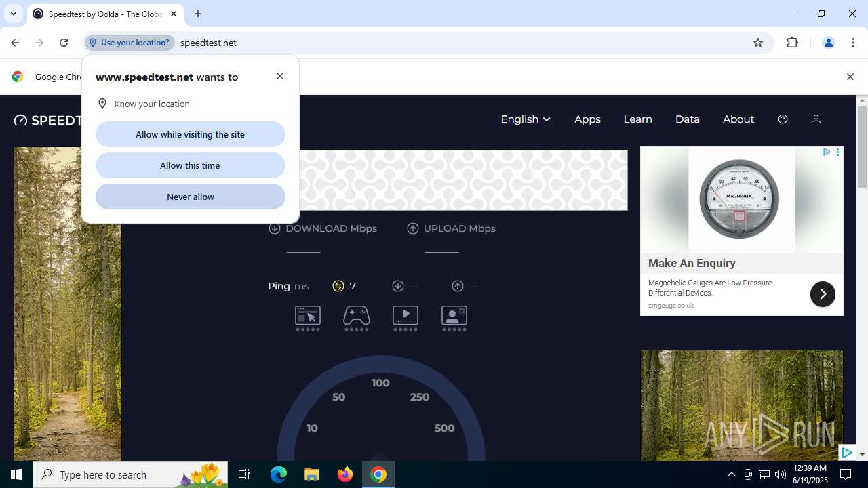Open Microsoft Edge from taskbar
The image size is (868, 488).
[279, 474]
